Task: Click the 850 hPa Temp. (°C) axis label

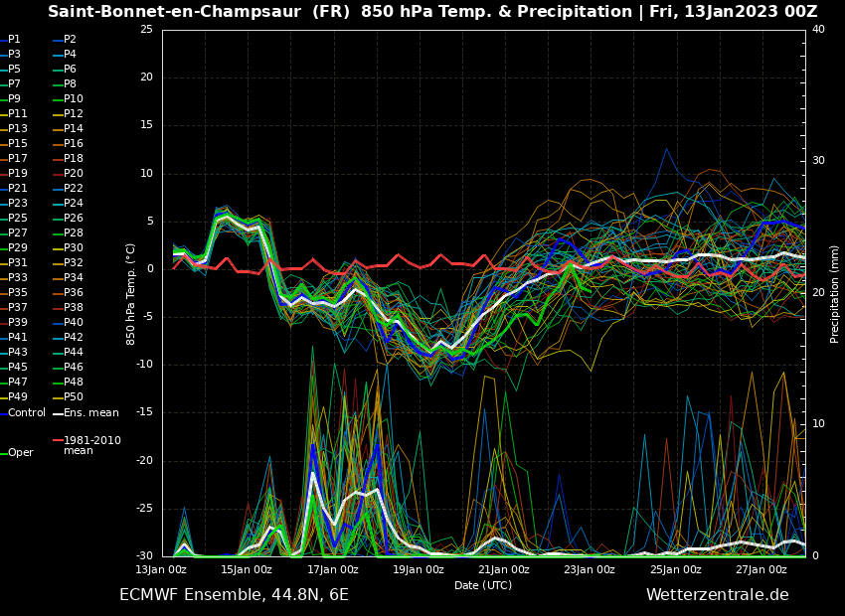Action: click(x=131, y=293)
